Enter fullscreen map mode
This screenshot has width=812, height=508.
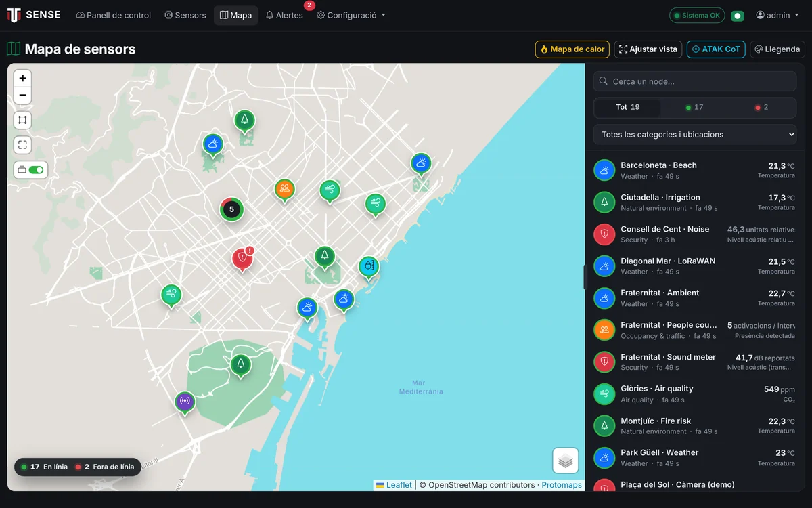pyautogui.click(x=22, y=144)
